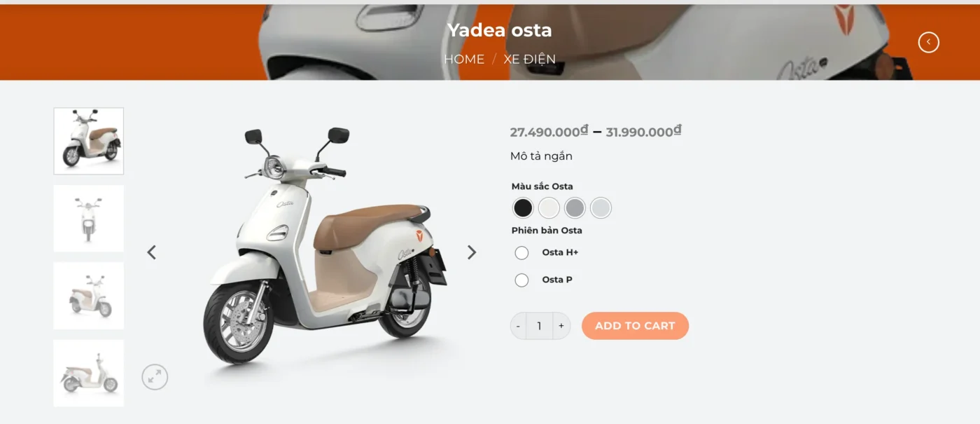Click the circled back arrow in banner
This screenshot has height=424, width=980.
(928, 43)
